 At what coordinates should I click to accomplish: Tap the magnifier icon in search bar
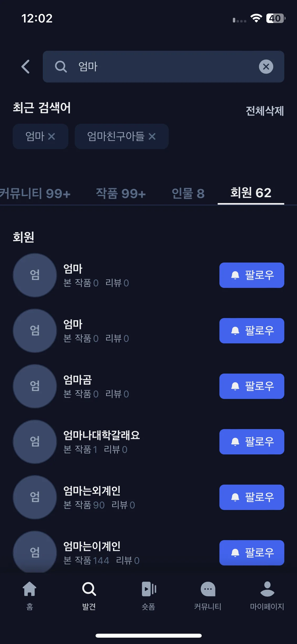click(61, 67)
